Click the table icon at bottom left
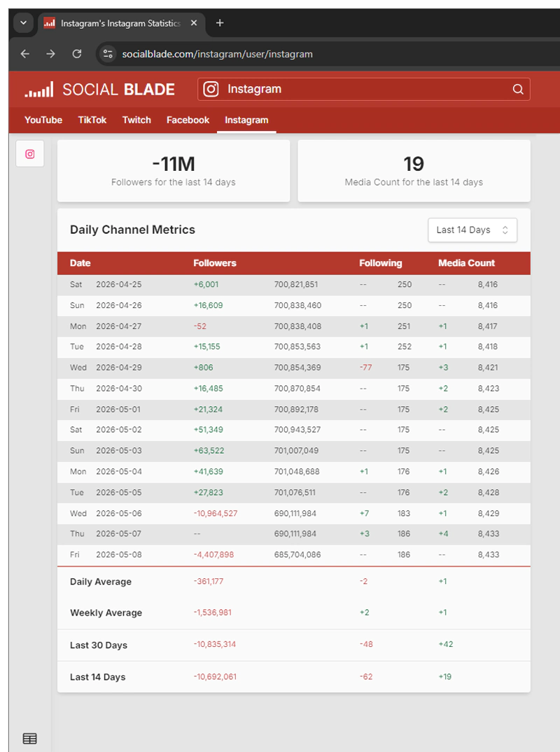This screenshot has height=752, width=560. point(29,739)
